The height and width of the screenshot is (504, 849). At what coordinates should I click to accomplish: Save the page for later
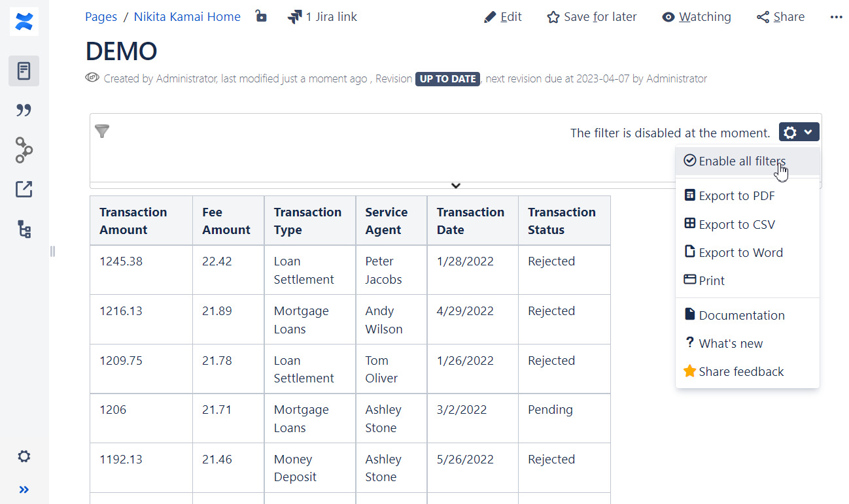pyautogui.click(x=591, y=17)
